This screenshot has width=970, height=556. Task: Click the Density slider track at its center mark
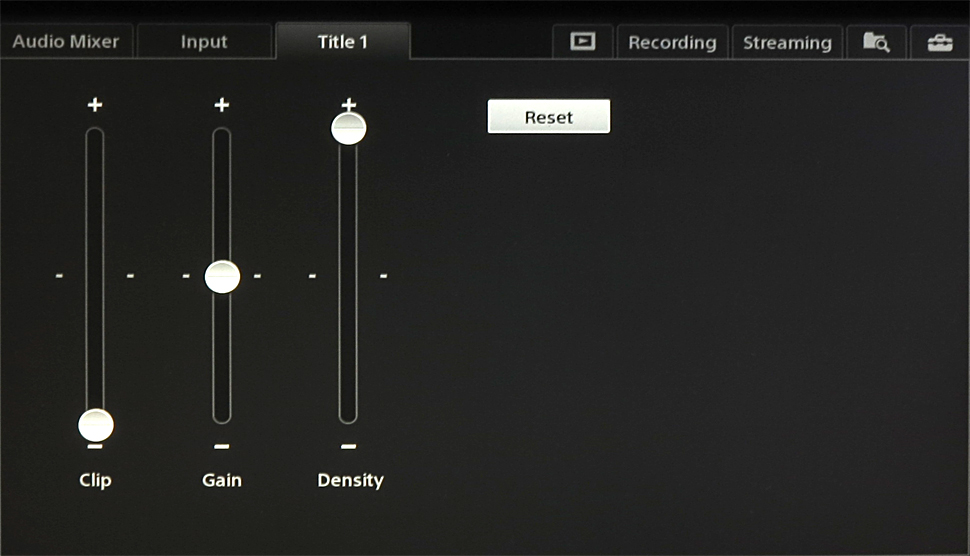[x=348, y=275]
